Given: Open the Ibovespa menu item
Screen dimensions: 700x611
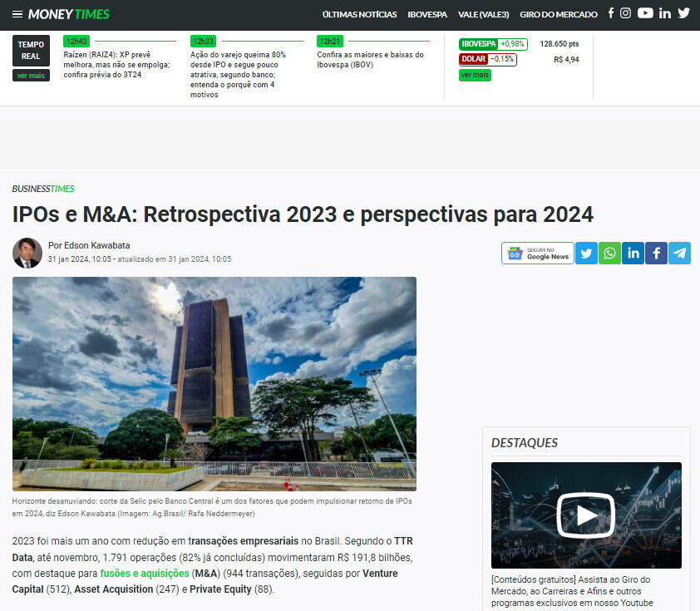Looking at the screenshot, I should coord(427,14).
